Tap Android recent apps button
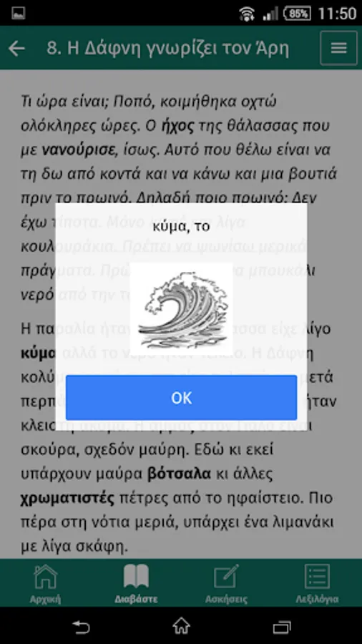This screenshot has height=644, width=362. 282,626
